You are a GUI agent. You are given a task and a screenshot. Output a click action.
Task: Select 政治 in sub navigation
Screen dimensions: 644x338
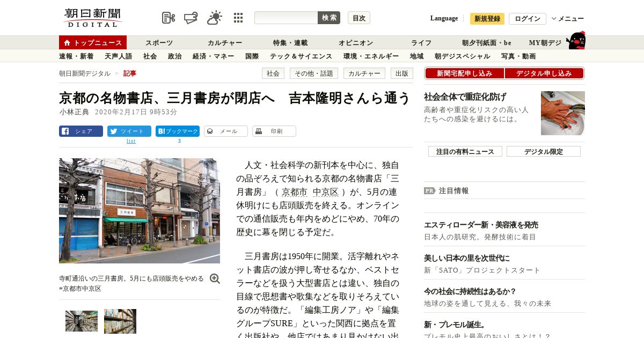pyautogui.click(x=174, y=56)
